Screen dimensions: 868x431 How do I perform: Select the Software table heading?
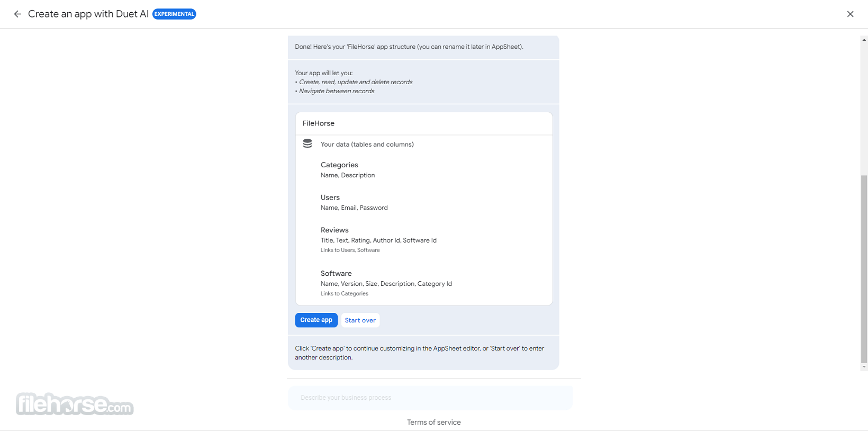(336, 274)
